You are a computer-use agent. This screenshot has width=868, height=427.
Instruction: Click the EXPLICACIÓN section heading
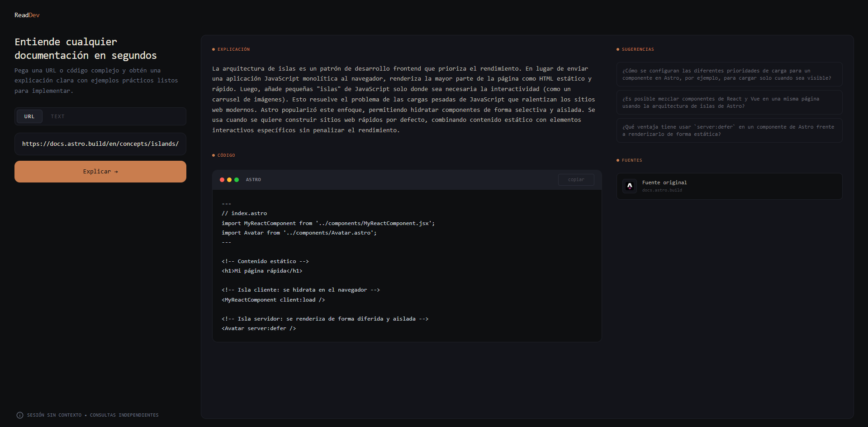pyautogui.click(x=233, y=49)
